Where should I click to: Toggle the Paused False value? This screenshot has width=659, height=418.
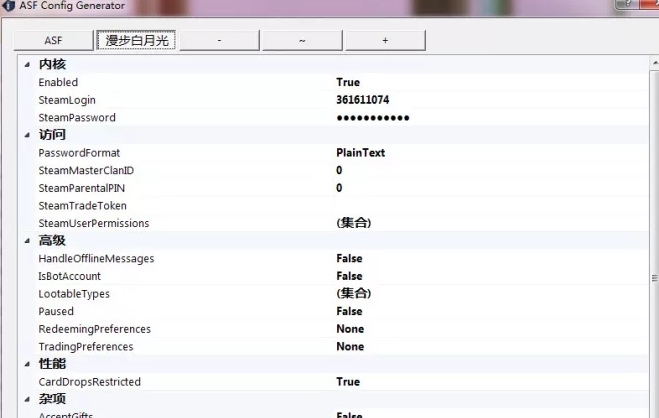point(349,312)
